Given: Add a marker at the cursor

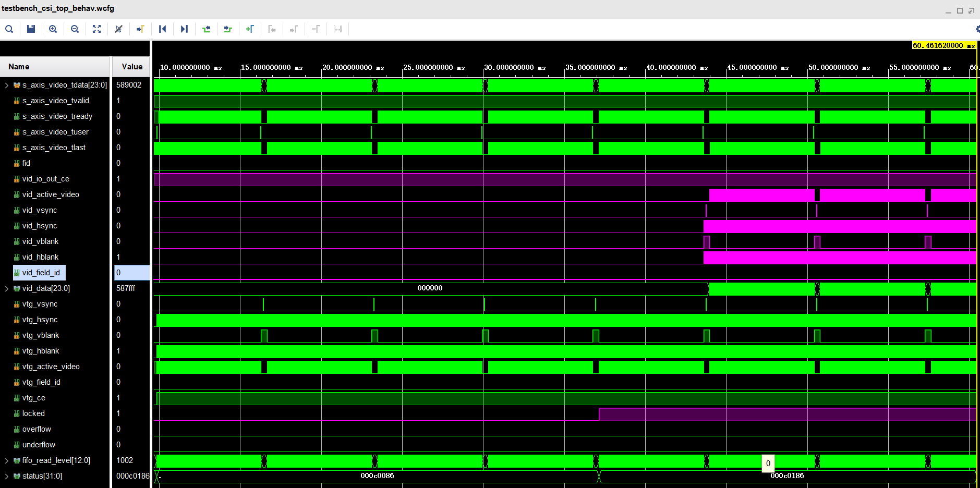Looking at the screenshot, I should pos(250,29).
